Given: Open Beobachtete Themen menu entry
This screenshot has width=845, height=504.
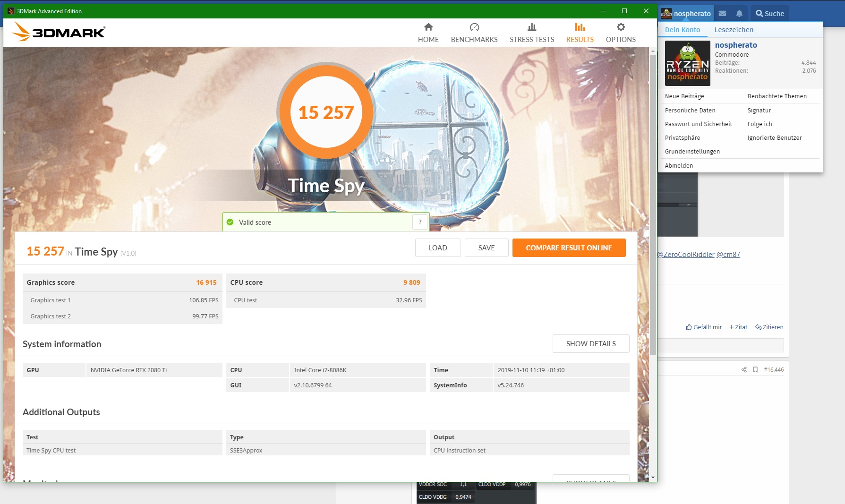Looking at the screenshot, I should [777, 96].
